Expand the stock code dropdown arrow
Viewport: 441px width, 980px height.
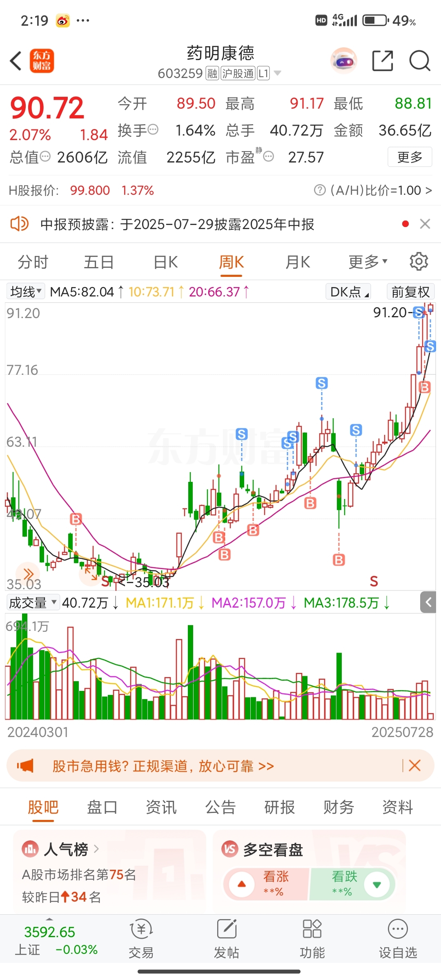tap(278, 73)
